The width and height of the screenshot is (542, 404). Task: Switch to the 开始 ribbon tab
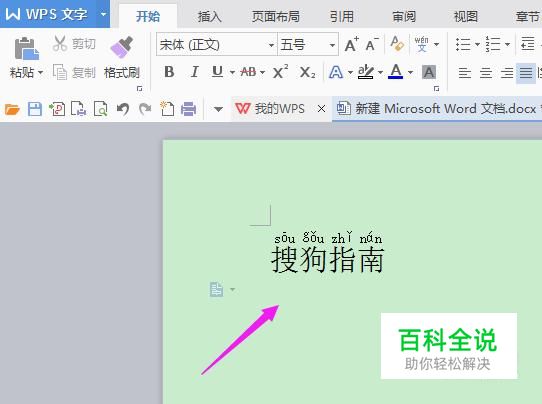click(148, 16)
